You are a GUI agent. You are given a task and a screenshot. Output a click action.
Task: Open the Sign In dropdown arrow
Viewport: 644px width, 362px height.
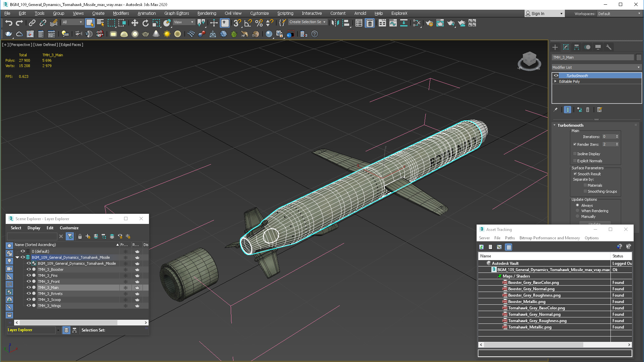click(x=561, y=14)
